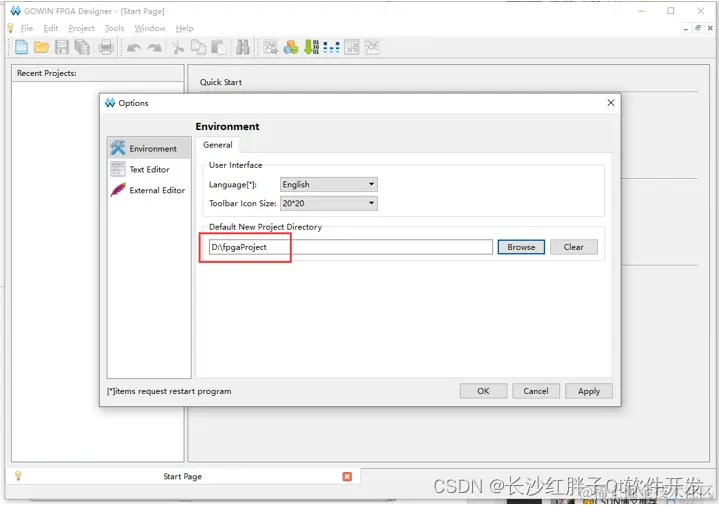Open the IP Core Generator cubes icon
Image resolution: width=719 pixels, height=506 pixels.
291,47
